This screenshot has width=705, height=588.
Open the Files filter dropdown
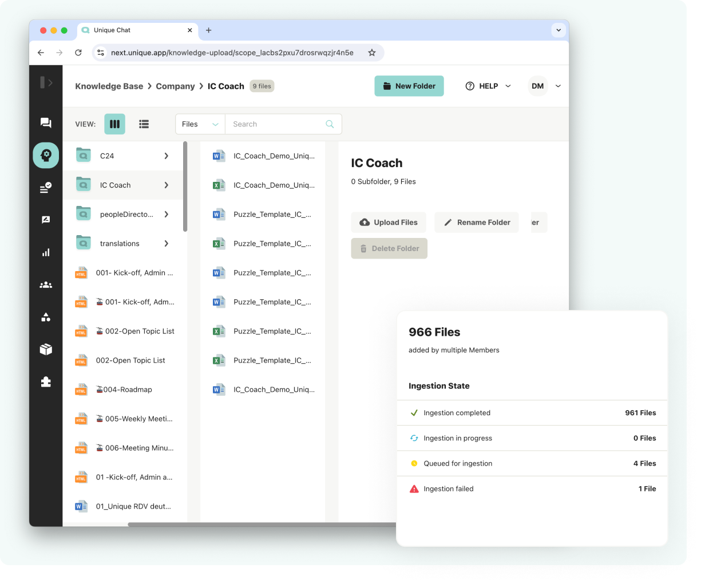(200, 124)
